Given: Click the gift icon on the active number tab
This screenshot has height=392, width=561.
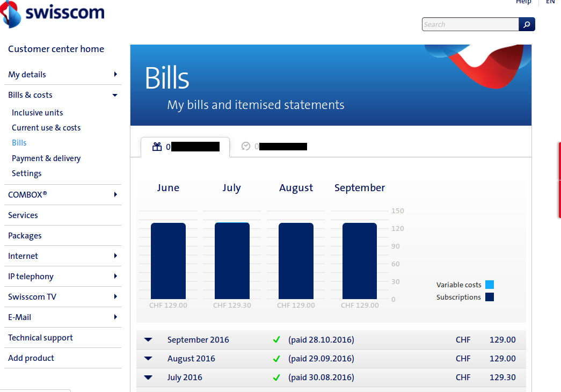Looking at the screenshot, I should click(157, 146).
